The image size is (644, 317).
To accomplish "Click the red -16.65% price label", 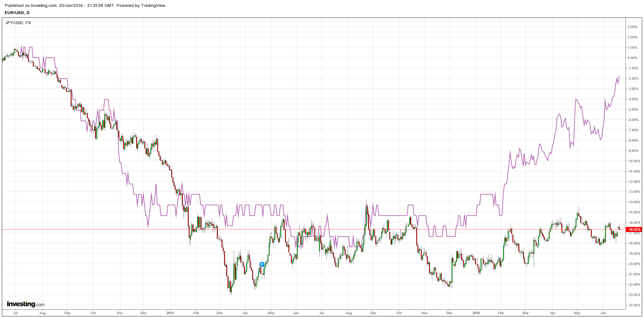I will point(634,229).
